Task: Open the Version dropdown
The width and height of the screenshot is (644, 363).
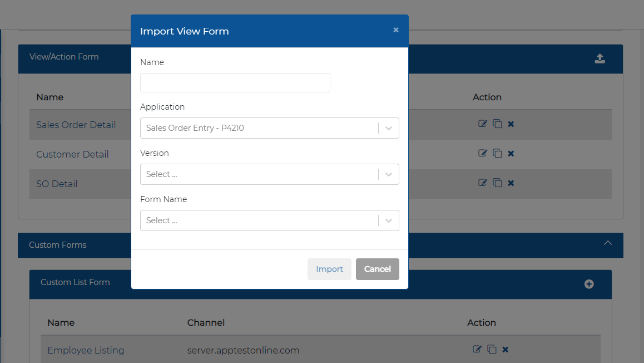Action: [388, 174]
